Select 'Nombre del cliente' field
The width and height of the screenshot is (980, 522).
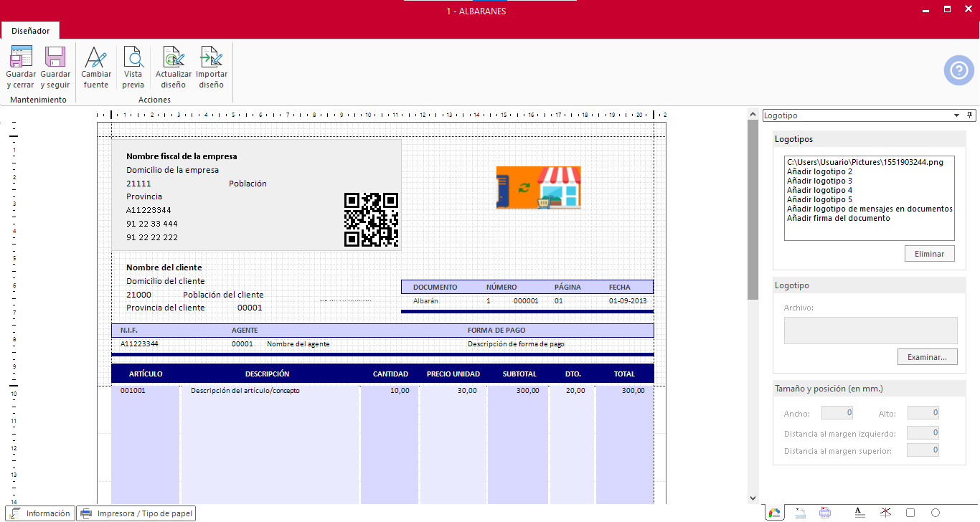coord(164,267)
